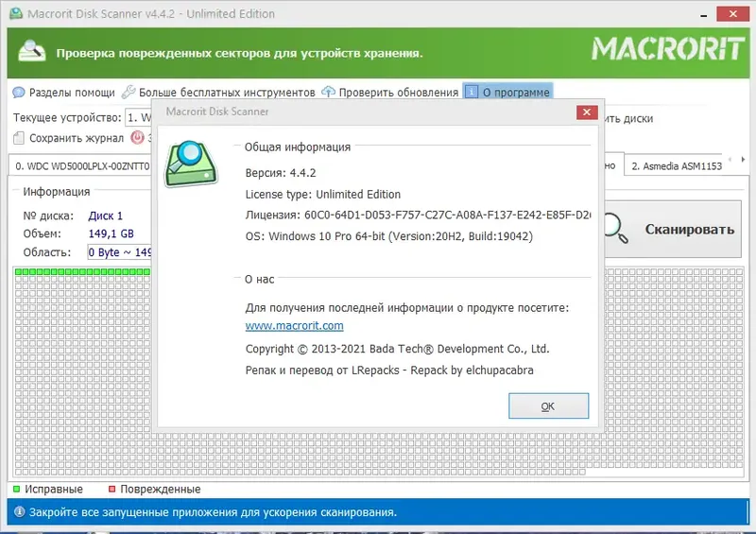Click the disk scanner logo in the green header
Image resolution: width=756 pixels, height=534 pixels.
click(32, 51)
